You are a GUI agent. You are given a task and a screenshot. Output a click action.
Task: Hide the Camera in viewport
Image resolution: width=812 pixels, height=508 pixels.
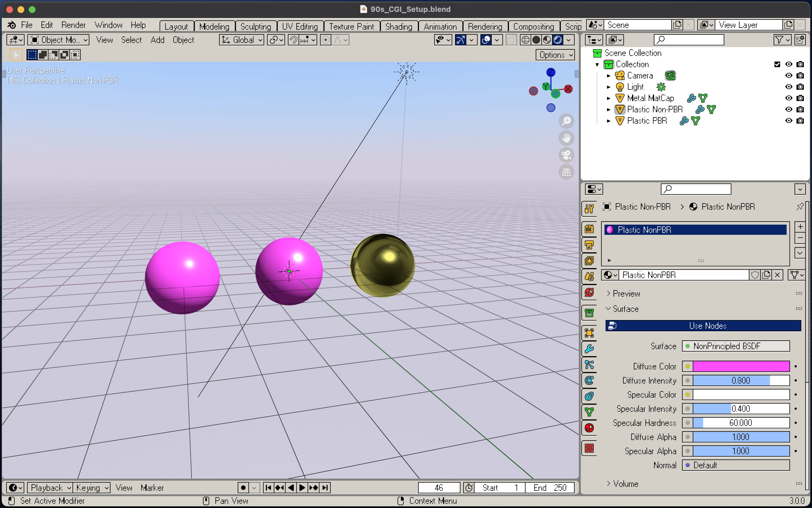(x=789, y=76)
